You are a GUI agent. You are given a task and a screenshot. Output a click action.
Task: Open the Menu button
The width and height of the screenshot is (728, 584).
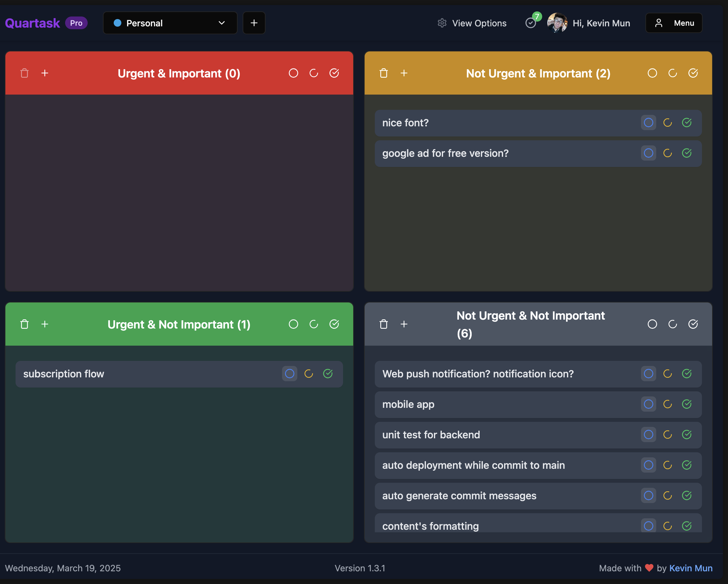click(674, 23)
